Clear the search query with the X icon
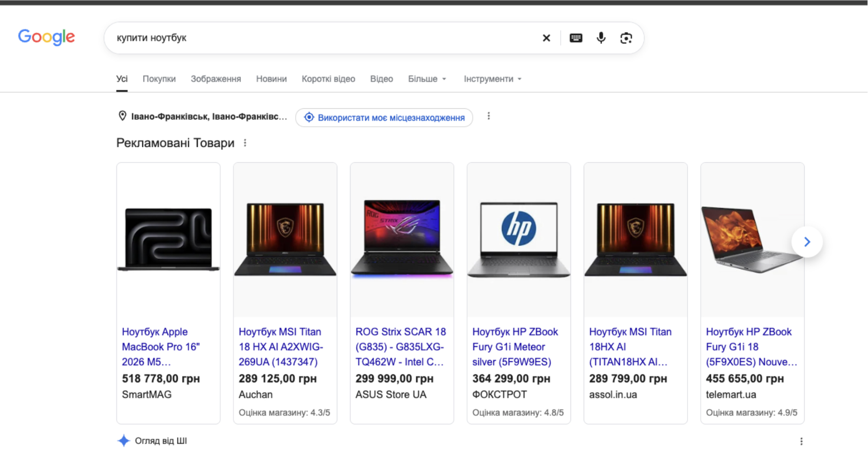This screenshot has width=868, height=450. (x=546, y=38)
